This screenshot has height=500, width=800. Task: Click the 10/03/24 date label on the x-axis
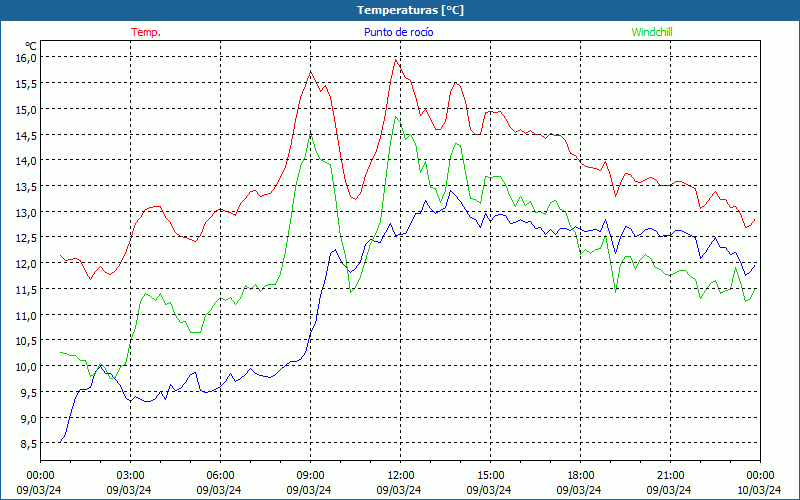click(760, 490)
